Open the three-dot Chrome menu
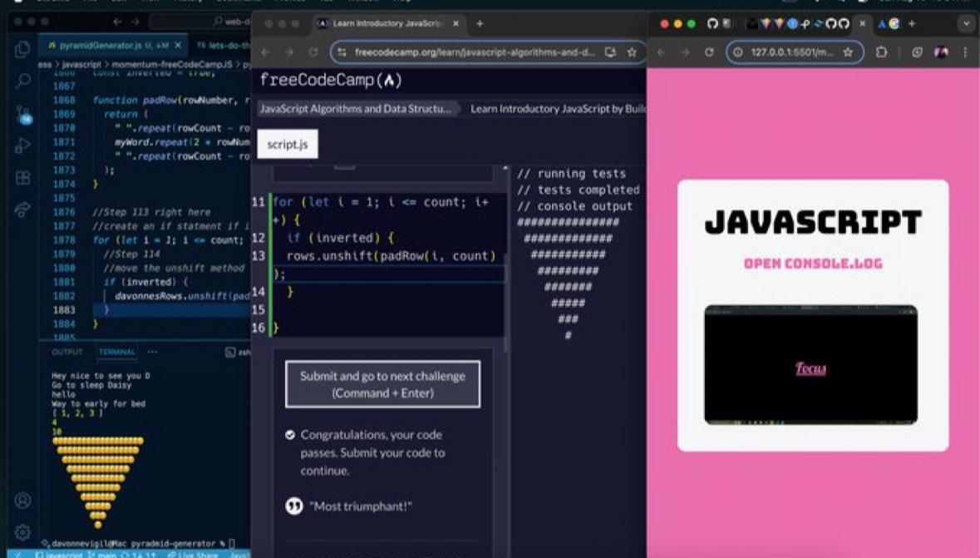The height and width of the screenshot is (558, 980). [966, 52]
